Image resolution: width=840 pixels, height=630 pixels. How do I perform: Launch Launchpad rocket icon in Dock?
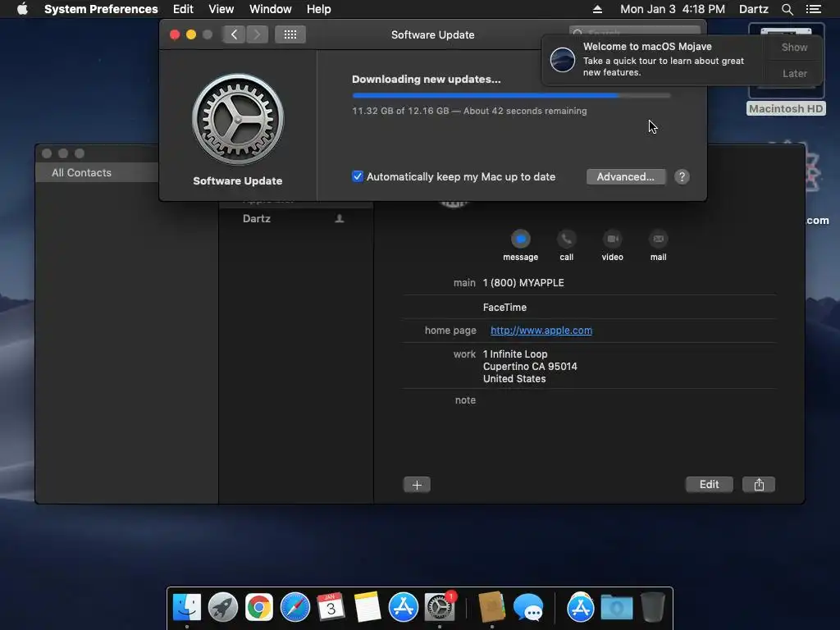point(223,607)
